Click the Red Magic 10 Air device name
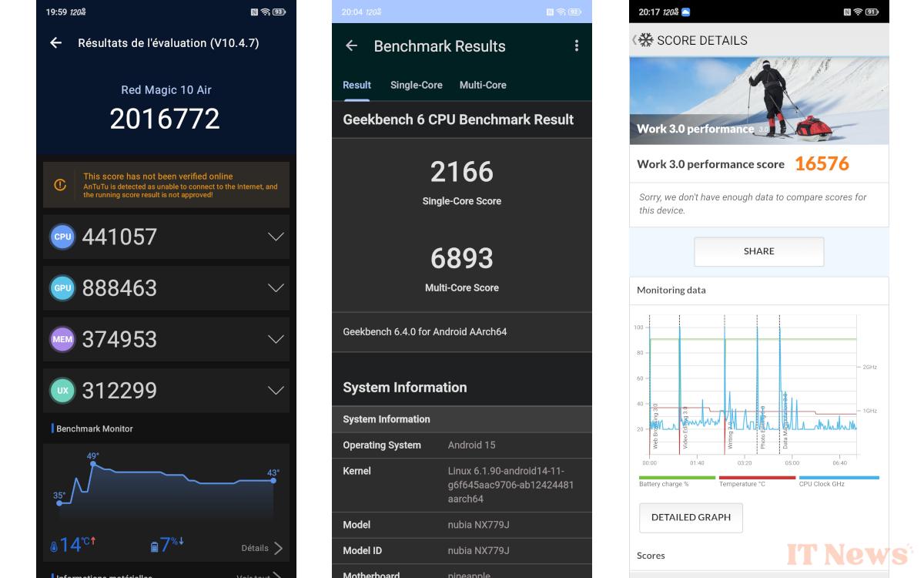Image resolution: width=924 pixels, height=578 pixels. [166, 90]
